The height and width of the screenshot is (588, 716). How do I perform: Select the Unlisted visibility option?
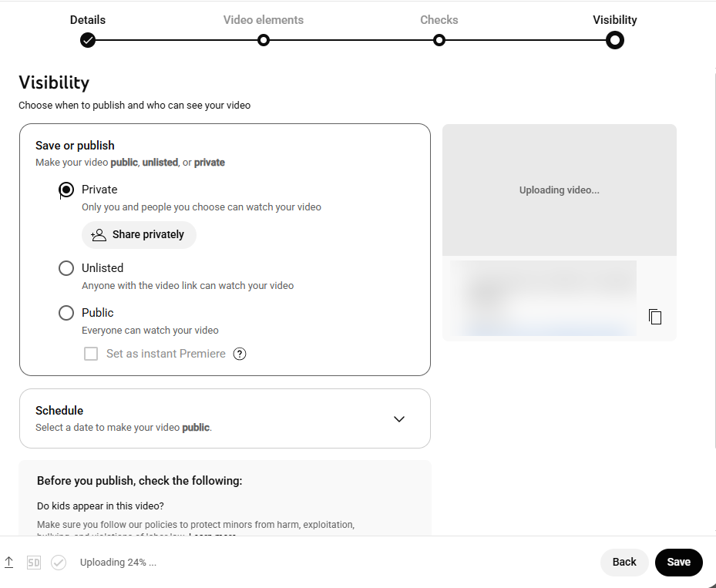pos(66,268)
